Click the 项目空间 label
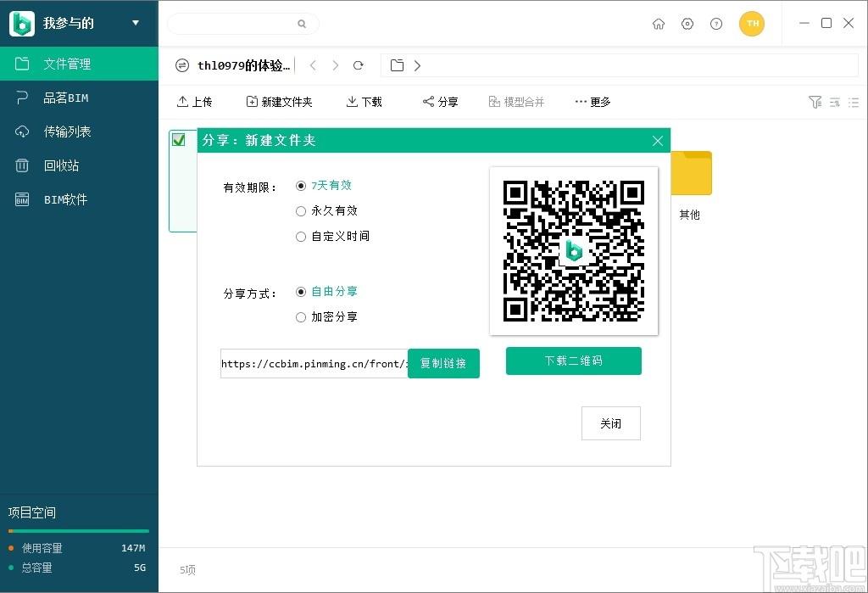This screenshot has width=868, height=593. point(32,512)
